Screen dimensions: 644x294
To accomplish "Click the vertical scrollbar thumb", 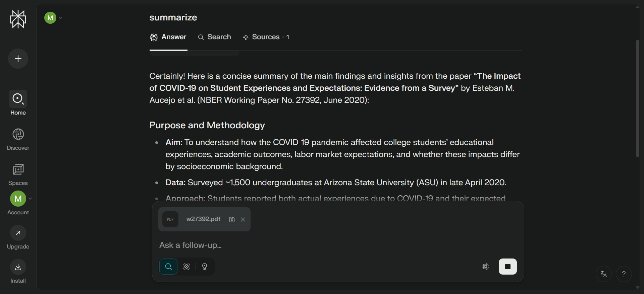I will click(x=637, y=99).
